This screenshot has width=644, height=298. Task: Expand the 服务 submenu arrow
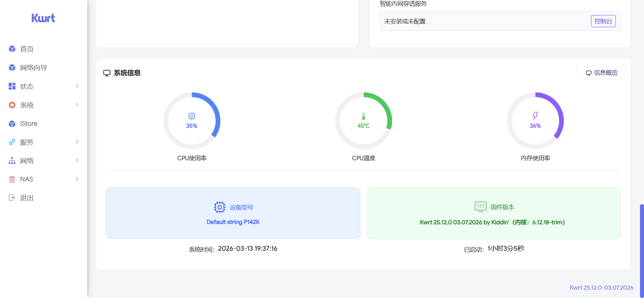point(77,142)
